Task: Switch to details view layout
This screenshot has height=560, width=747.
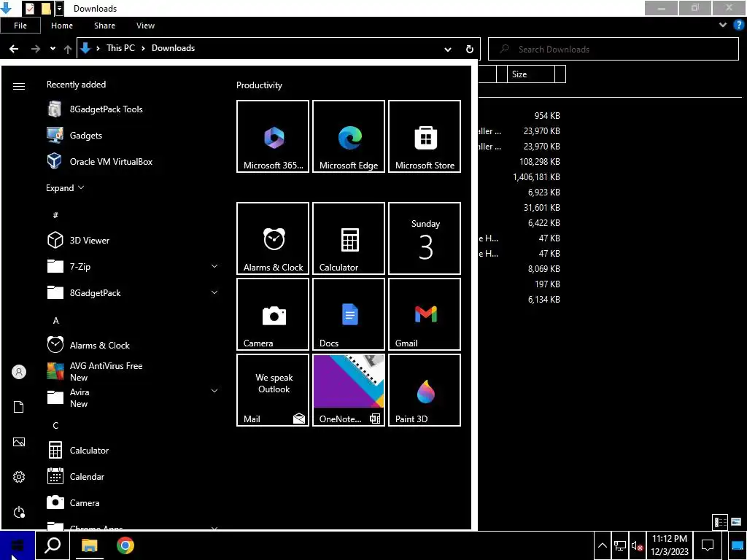Action: tap(720, 522)
